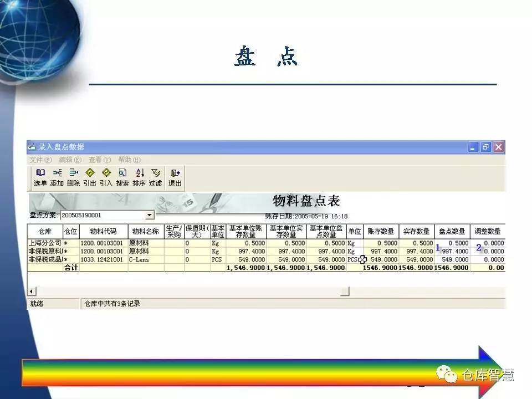Click the 调整数量 column header
532x399 pixels.
[488, 231]
